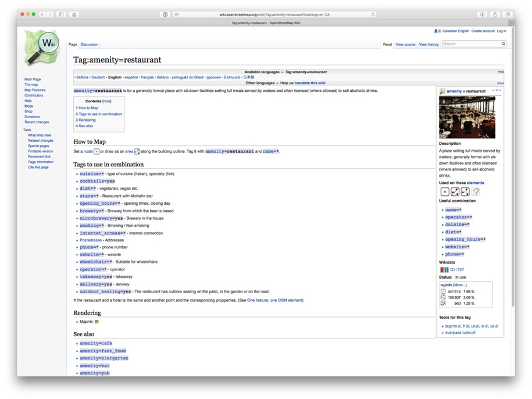Image resolution: width=532 pixels, height=399 pixels.
Task: Open a new tab with the plus button
Action: click(512, 23)
